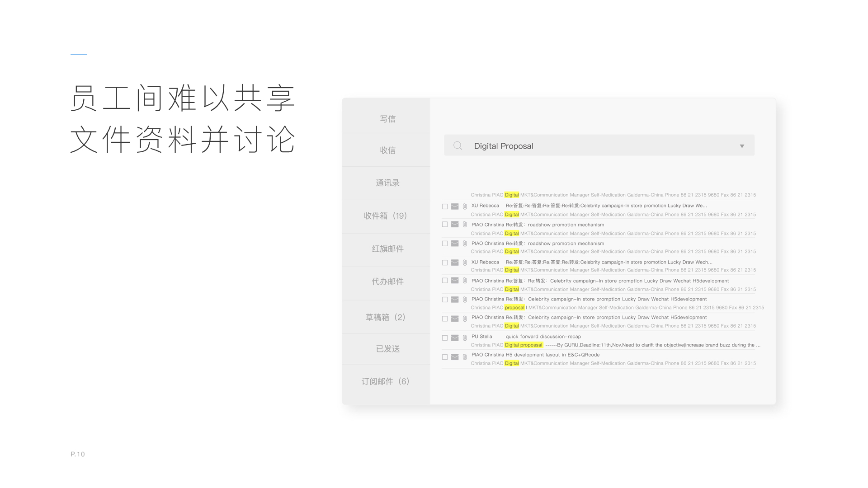Click paperclip on H5 development layout email
Screen dimensions: 868x488
465,357
